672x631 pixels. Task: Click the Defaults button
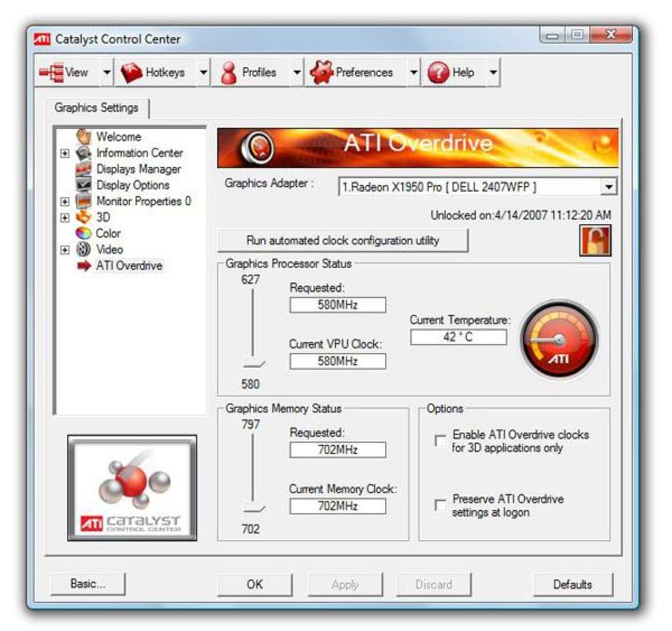[x=573, y=584]
